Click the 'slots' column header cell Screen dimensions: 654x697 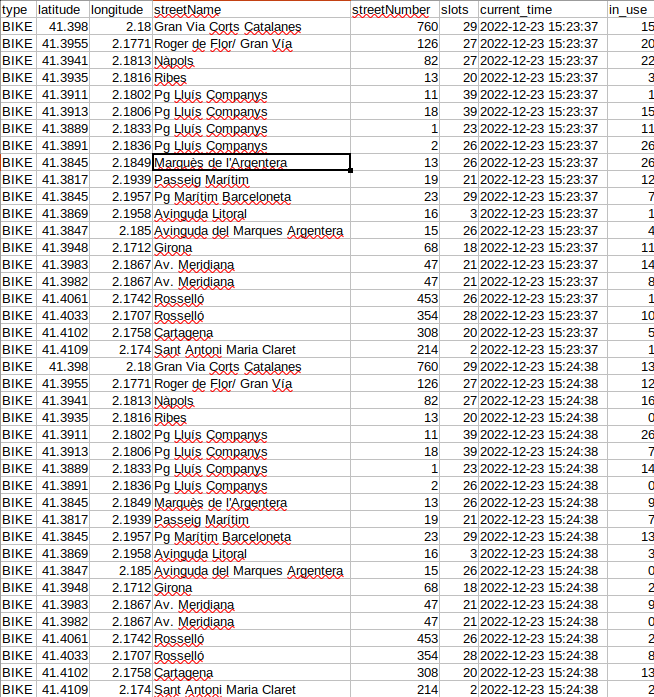click(459, 9)
